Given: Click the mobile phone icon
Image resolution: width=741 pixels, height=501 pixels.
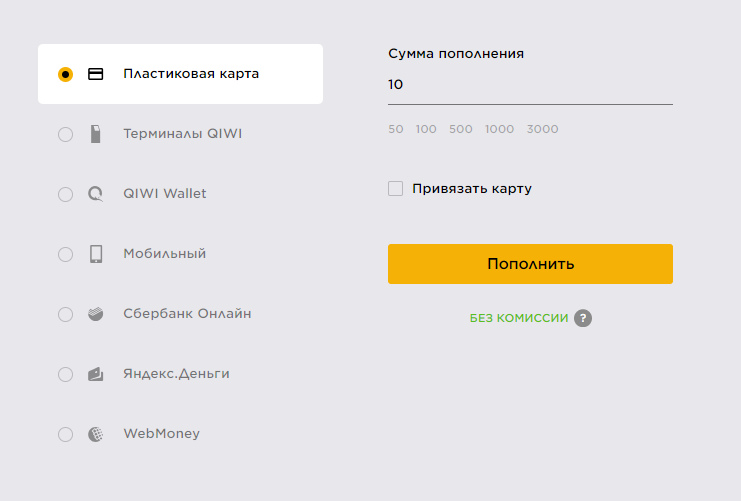Looking at the screenshot, I should [96, 254].
